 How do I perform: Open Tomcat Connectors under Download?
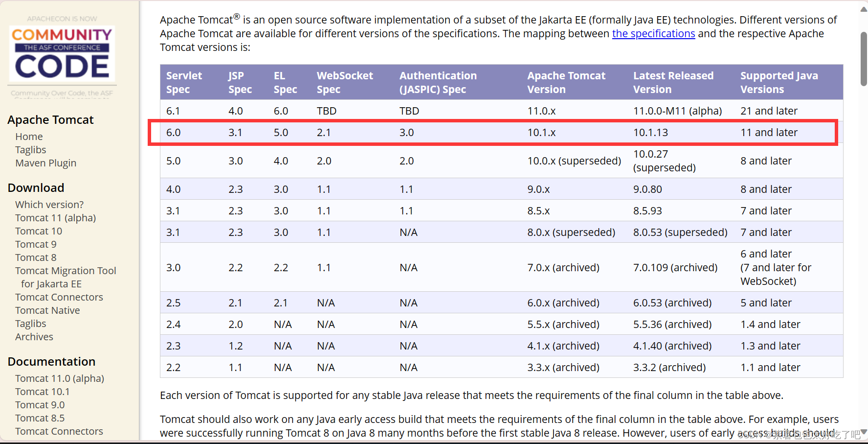[59, 297]
